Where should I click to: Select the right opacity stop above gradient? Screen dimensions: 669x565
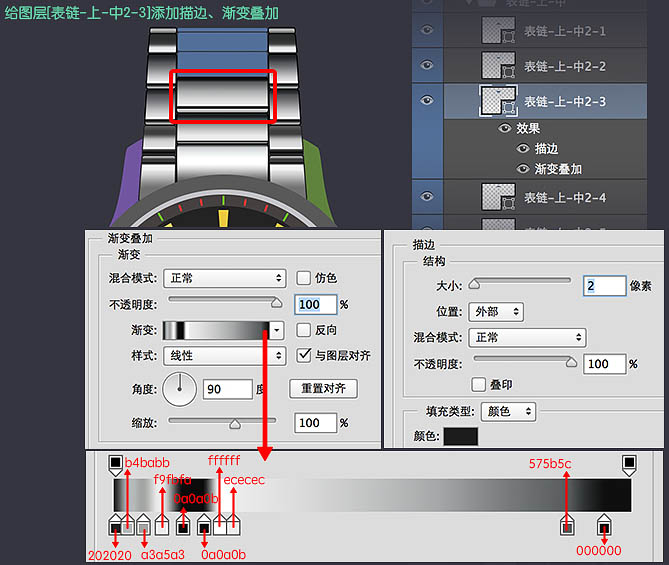[x=629, y=466]
